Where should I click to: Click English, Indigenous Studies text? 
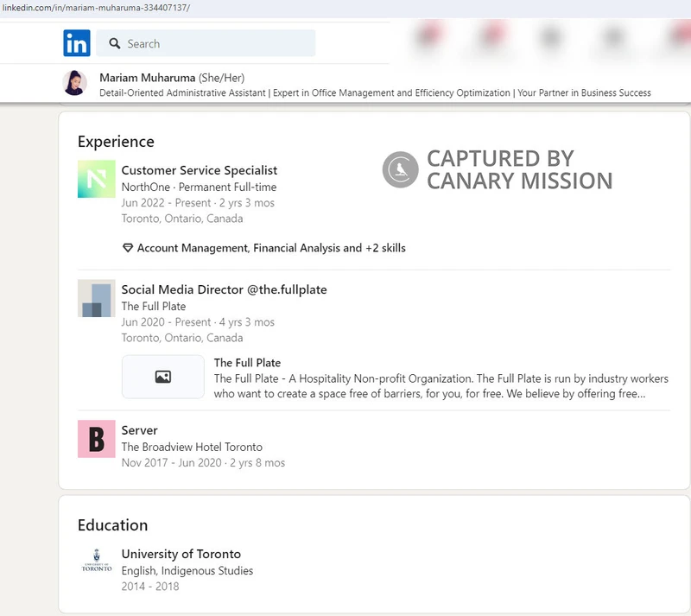[187, 570]
